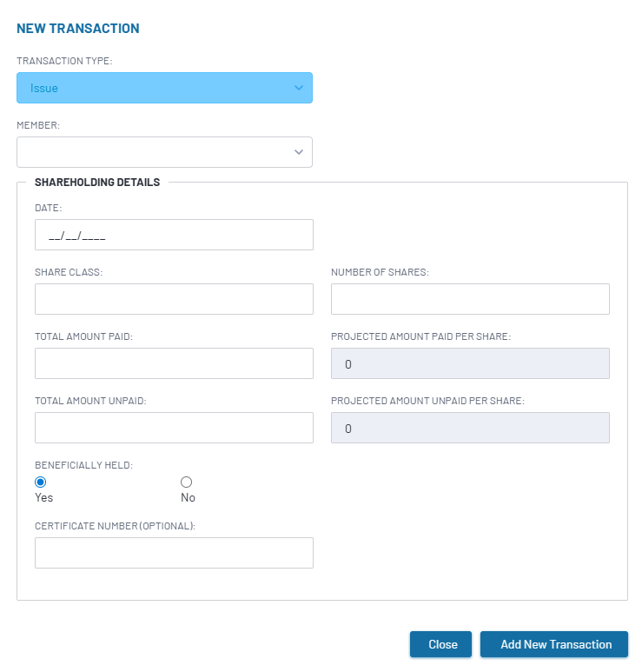Click the Shareholding Details section heading

click(x=97, y=183)
